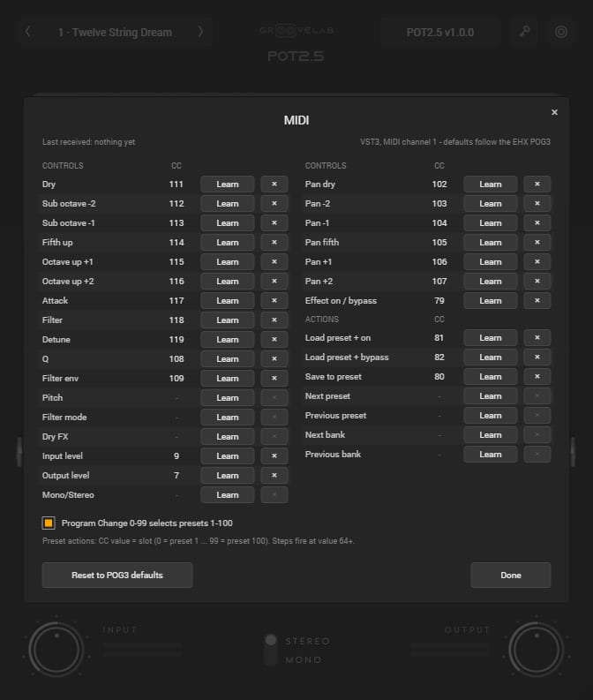593x700 pixels.
Task: Go to the next preset arrow
Action: [x=200, y=32]
